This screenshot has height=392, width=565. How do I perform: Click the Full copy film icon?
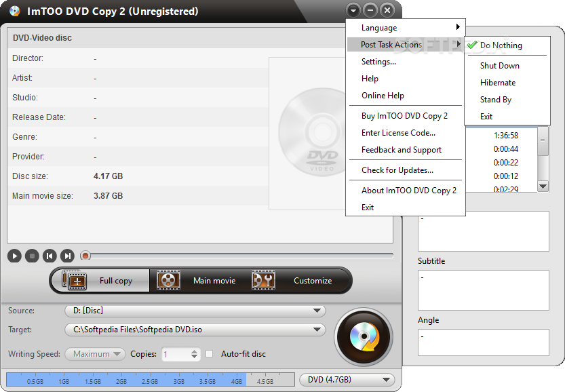pyautogui.click(x=75, y=280)
